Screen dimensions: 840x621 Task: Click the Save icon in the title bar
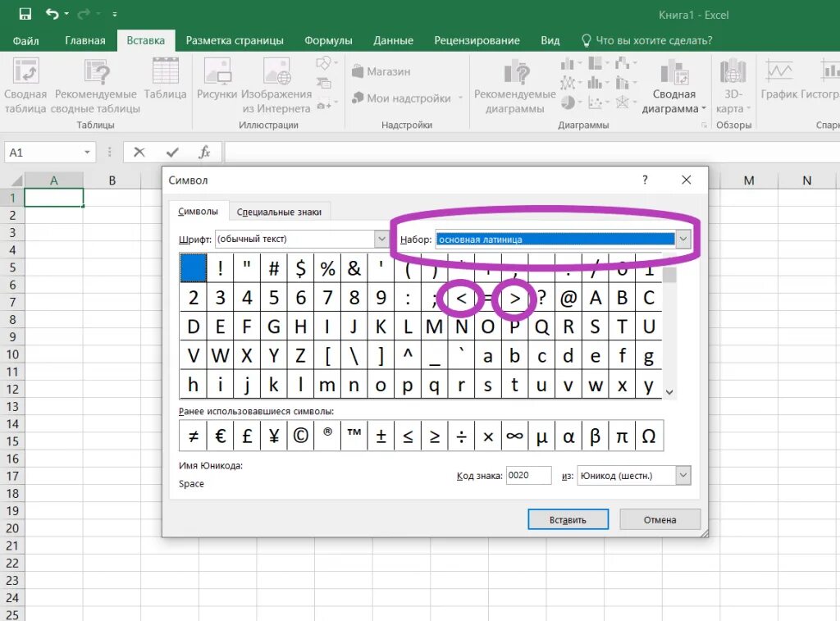pos(25,15)
